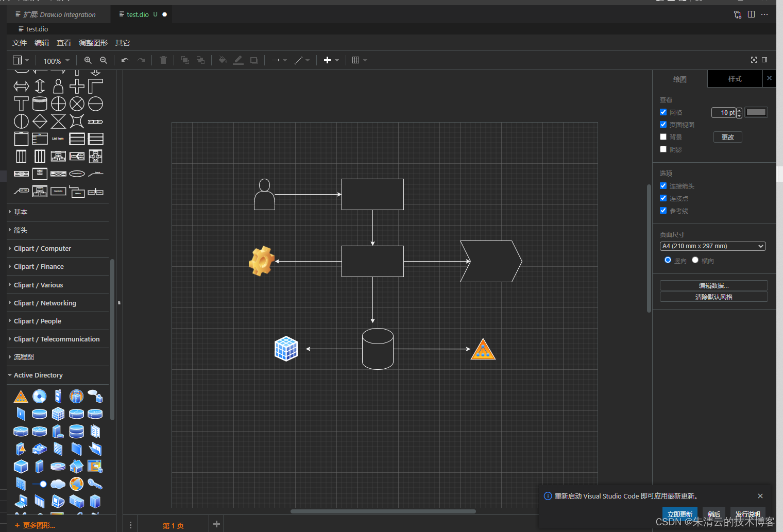Select the person actor shape in palette

(x=58, y=86)
